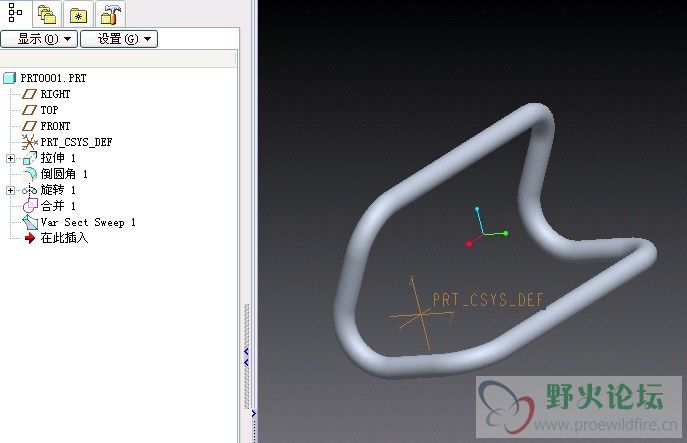Screen dimensions: 687x443
Task: Click the bottom sash arrow on divider
Action: click(x=254, y=413)
